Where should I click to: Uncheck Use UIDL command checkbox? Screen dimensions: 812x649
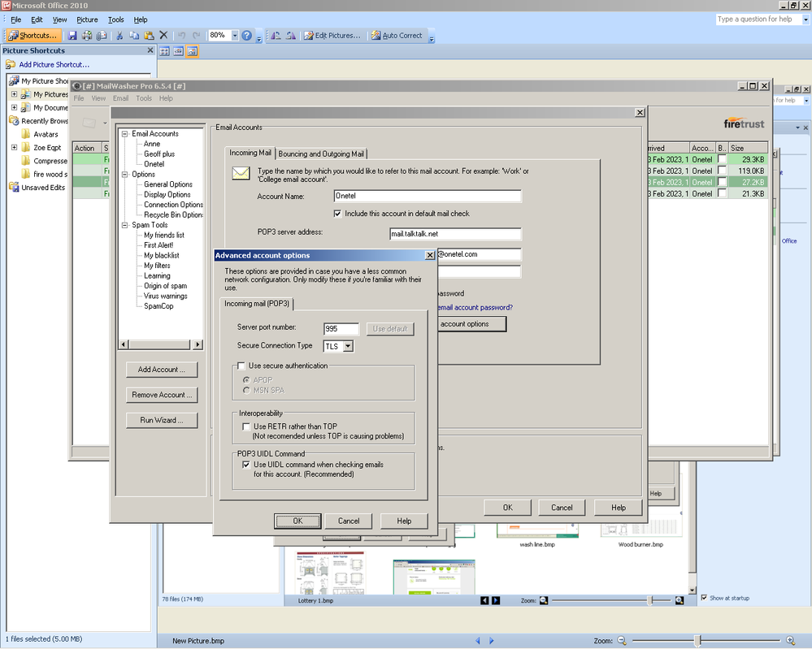(x=246, y=465)
